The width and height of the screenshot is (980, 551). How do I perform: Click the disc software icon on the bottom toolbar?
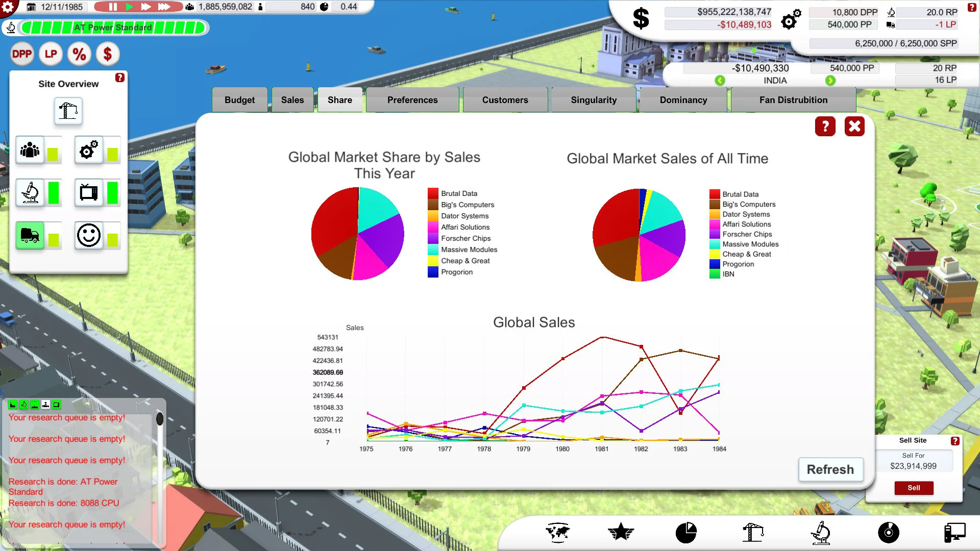[889, 532]
